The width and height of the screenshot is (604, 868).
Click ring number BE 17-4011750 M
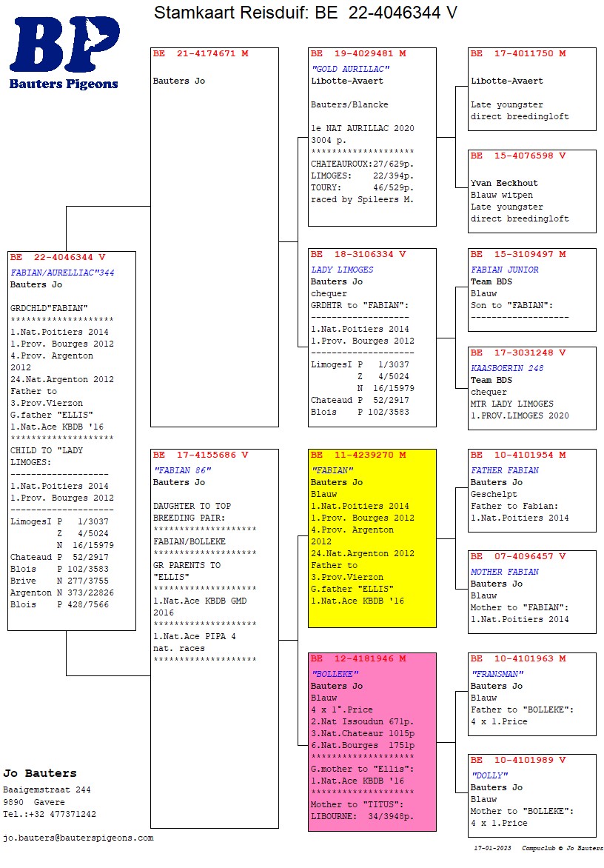[x=518, y=53]
